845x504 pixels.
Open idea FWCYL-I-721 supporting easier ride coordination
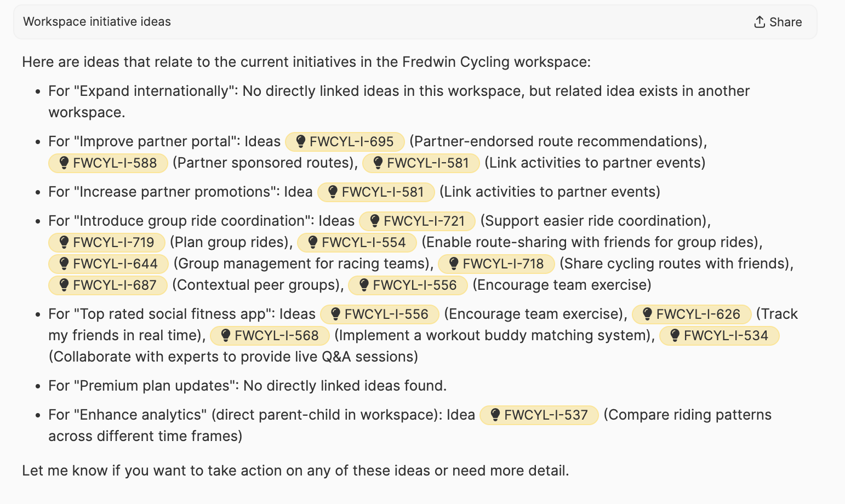tap(417, 221)
